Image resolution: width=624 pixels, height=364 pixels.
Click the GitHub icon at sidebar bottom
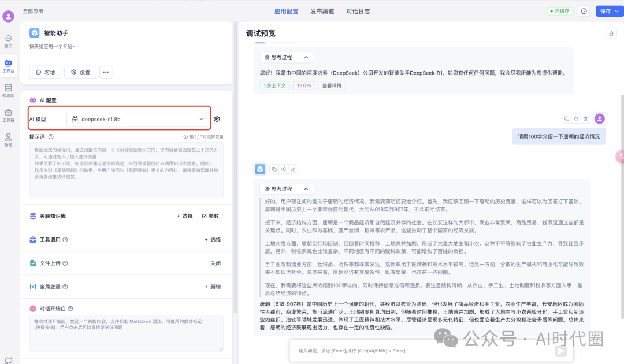pos(8,361)
